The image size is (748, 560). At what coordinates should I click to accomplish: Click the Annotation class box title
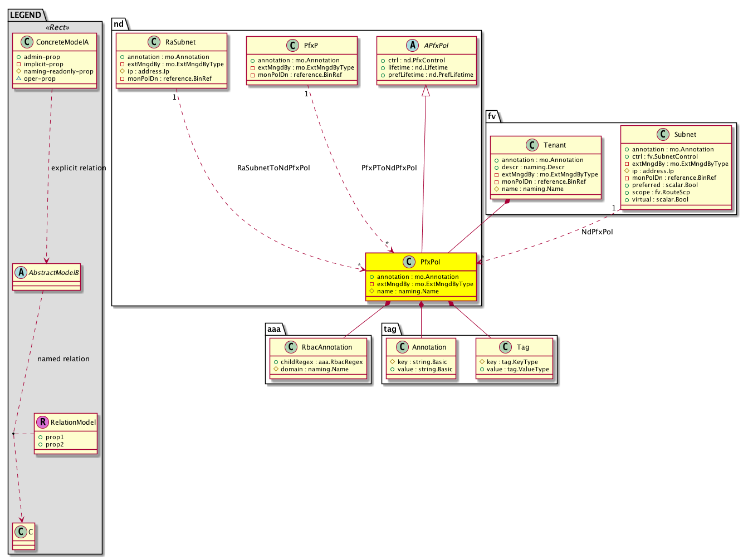pos(429,347)
